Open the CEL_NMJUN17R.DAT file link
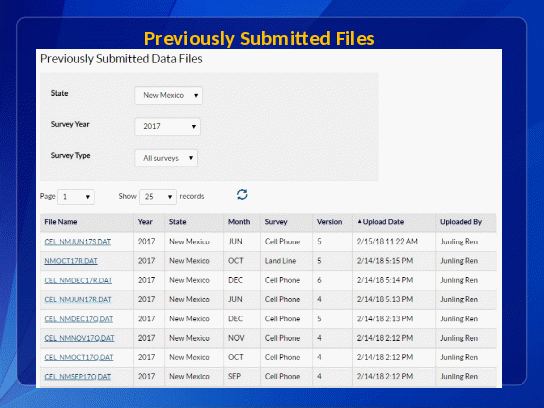Viewport: 544px width, 408px height. coord(78,299)
